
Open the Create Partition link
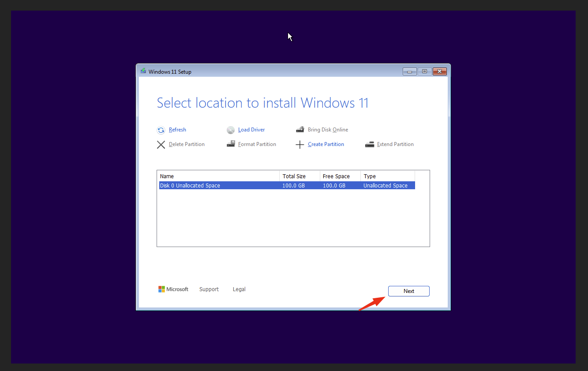(x=326, y=144)
